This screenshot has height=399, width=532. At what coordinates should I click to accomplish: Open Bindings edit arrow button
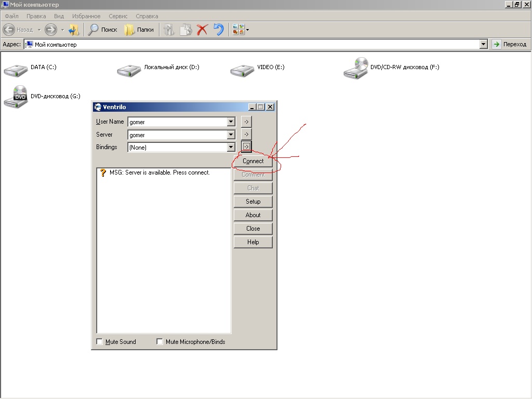tap(246, 147)
